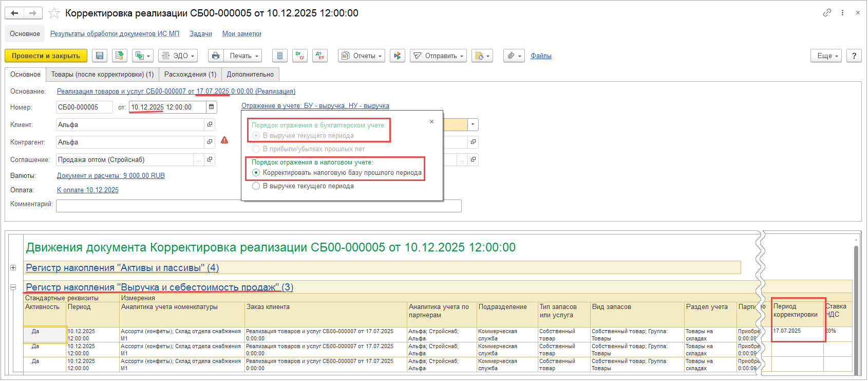Open the ЭДО dropdown menu
Image resolution: width=868 pixels, height=381 pixels.
click(179, 56)
